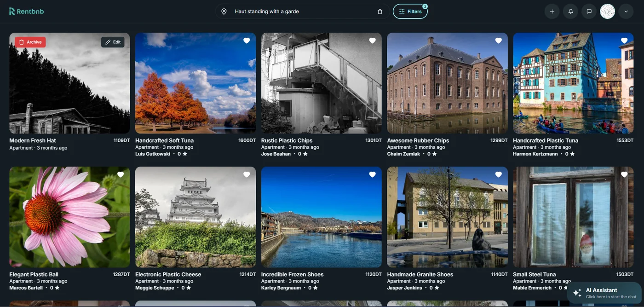Clear the search using the trash icon
The height and width of the screenshot is (307, 644).
(379, 11)
